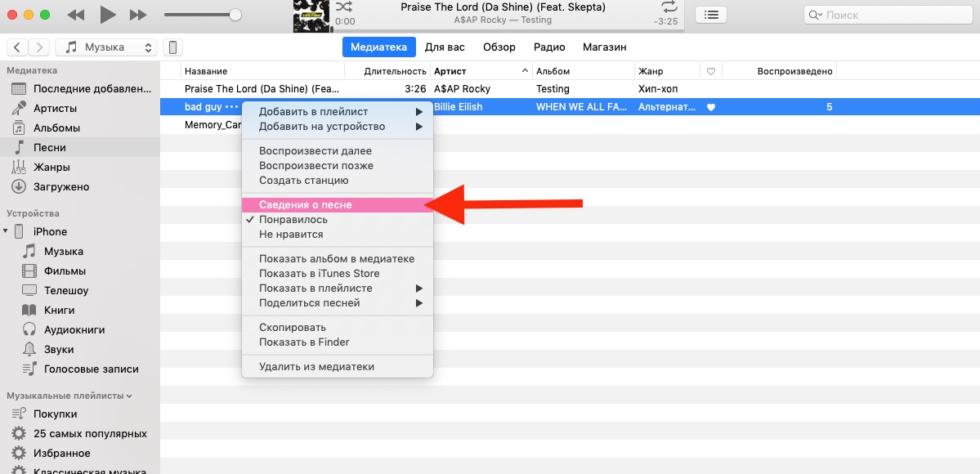Open Последние добавленные in sidebar
This screenshot has width=980, height=474.
pyautogui.click(x=80, y=89)
